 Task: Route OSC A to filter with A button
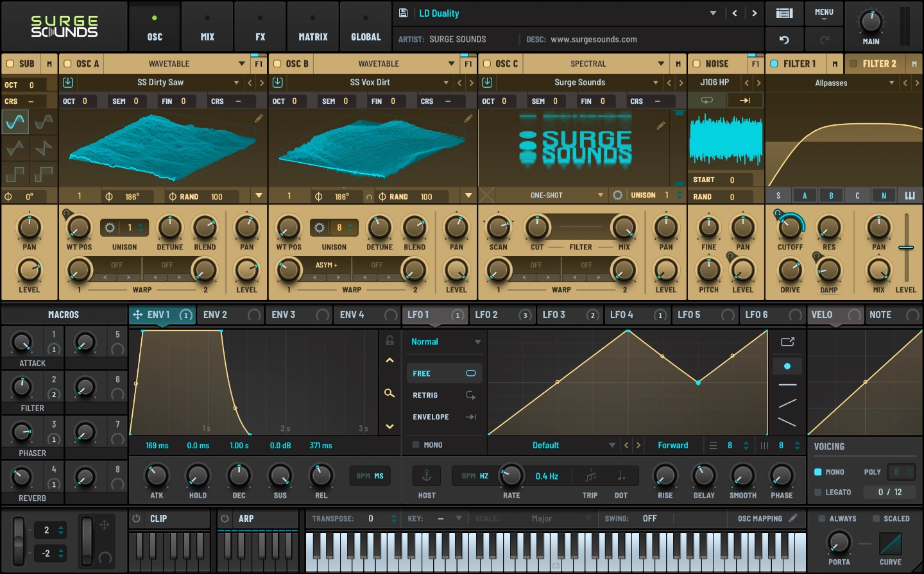coord(805,196)
